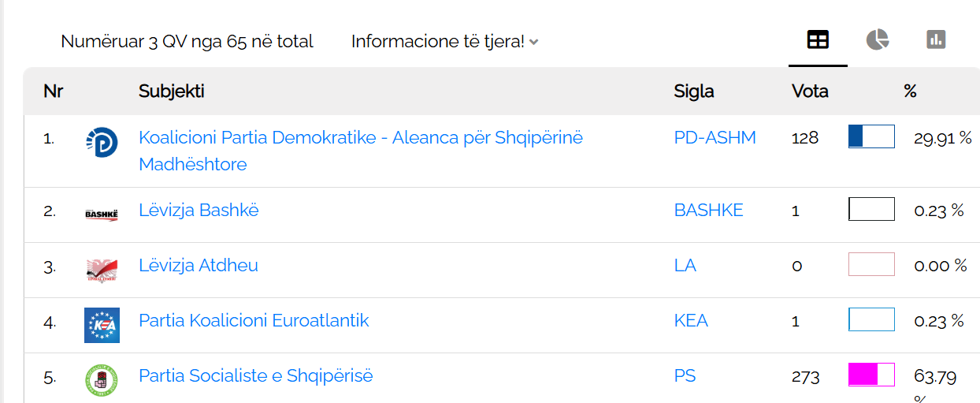
Task: Switch to the pie chart view
Action: tap(877, 40)
